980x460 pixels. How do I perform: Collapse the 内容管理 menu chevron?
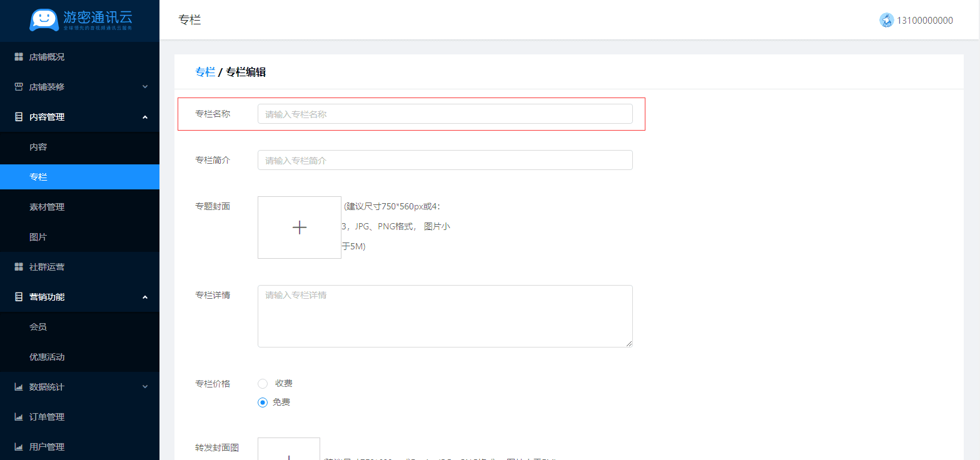tap(145, 117)
